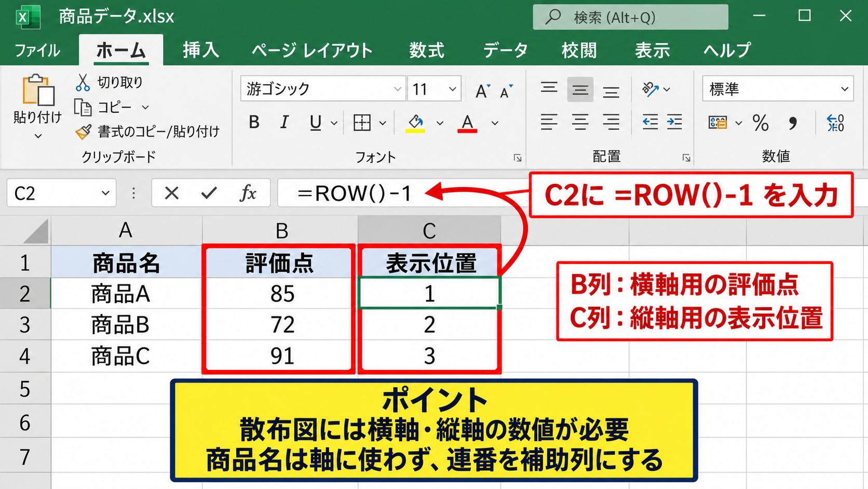Click the search box 検索 (Alt+Q)
Image resolution: width=868 pixels, height=489 pixels.
630,17
